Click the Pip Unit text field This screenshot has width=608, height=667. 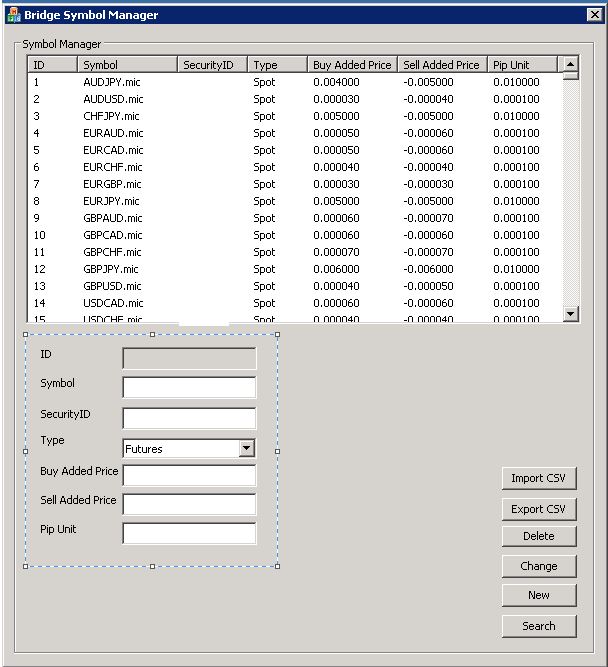point(189,533)
